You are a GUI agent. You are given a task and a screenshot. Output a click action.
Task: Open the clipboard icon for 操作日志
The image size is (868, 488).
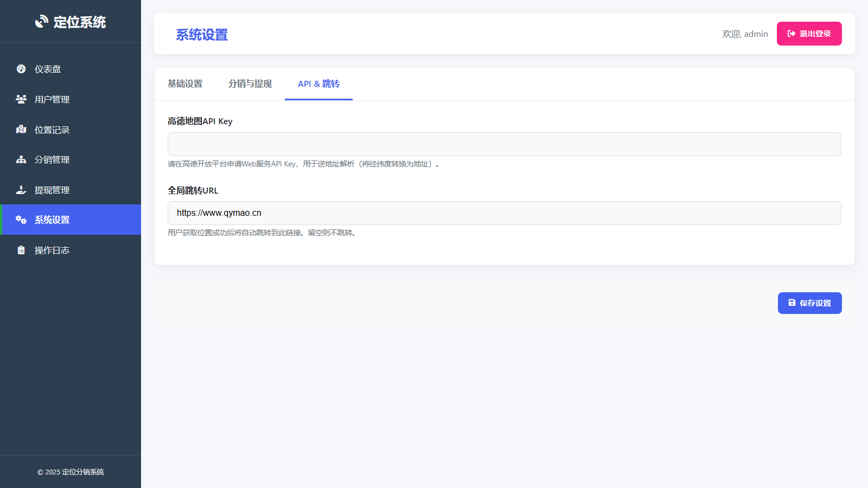(x=21, y=250)
